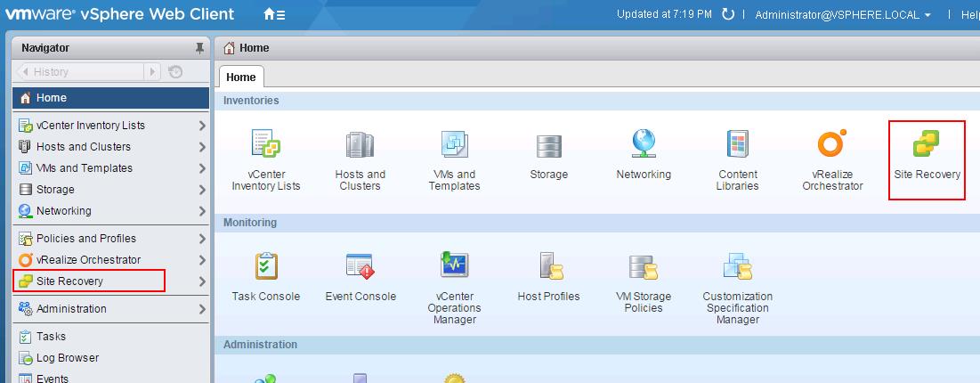Expand VMs and Templates chevron
The image size is (980, 383).
pos(202,167)
